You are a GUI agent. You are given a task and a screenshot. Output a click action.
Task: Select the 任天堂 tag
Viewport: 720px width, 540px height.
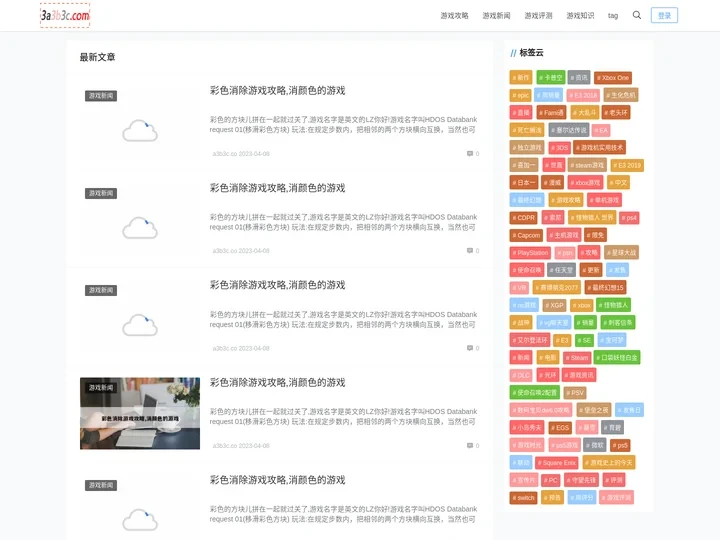561,270
